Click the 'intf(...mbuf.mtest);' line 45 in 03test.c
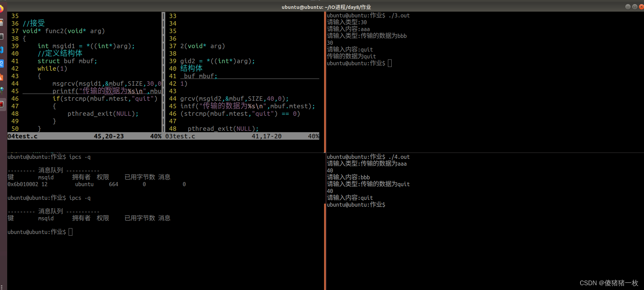644x290 pixels. (x=248, y=106)
